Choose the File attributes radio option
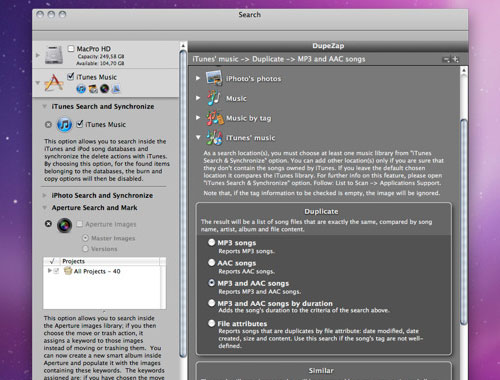The height and width of the screenshot is (380, 500). pos(211,323)
